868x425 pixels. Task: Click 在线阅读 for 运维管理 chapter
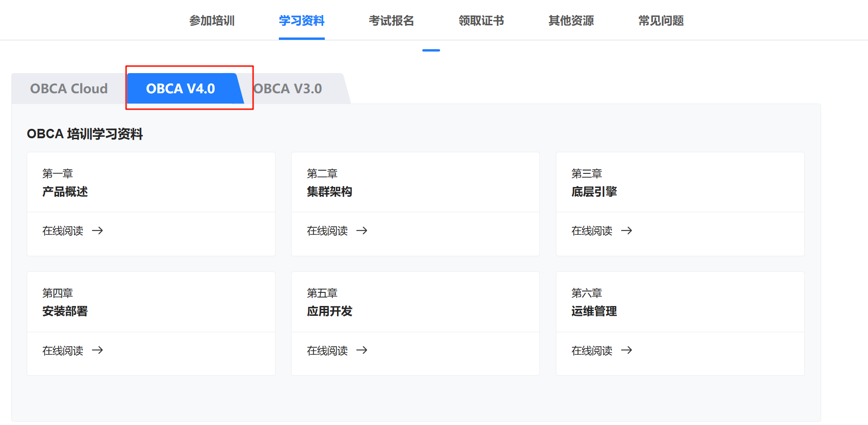[x=592, y=350]
